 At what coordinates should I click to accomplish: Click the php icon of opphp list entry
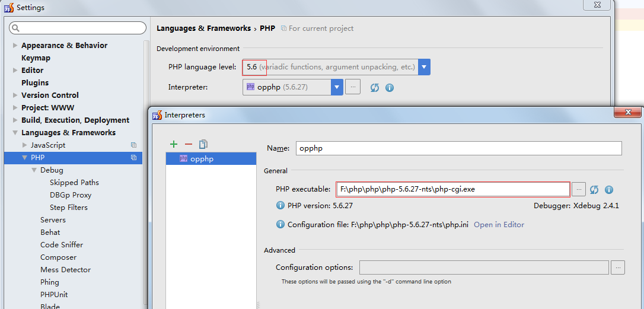click(x=184, y=159)
